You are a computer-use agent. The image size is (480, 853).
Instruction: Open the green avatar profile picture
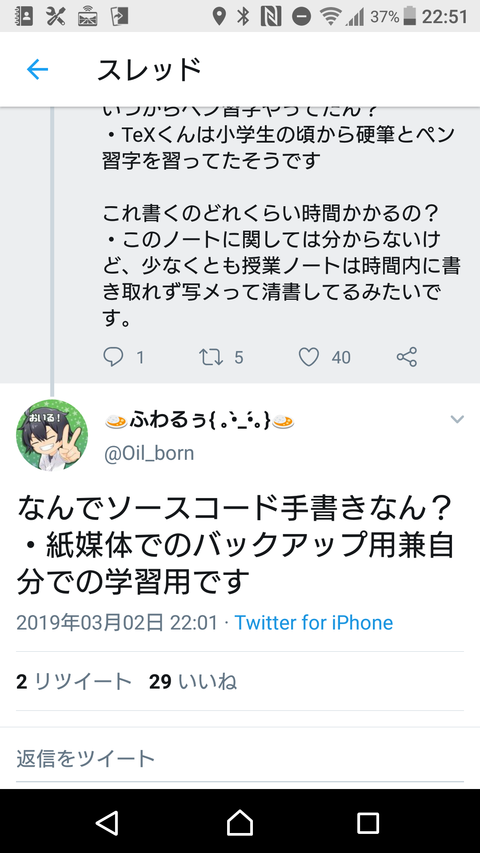pos(52,435)
